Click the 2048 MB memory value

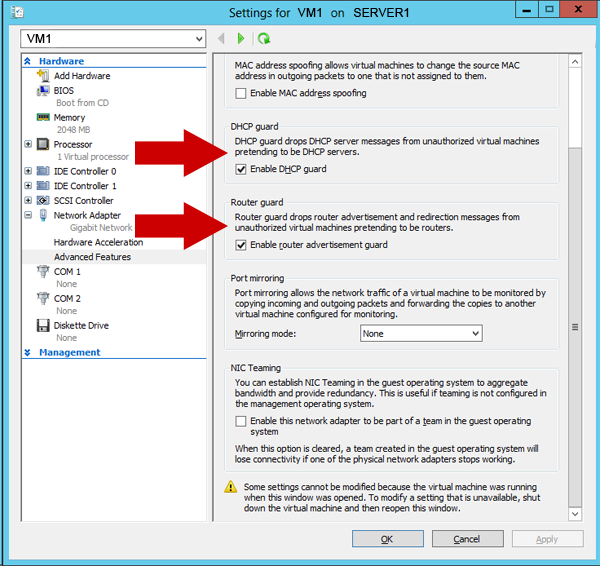[x=73, y=130]
